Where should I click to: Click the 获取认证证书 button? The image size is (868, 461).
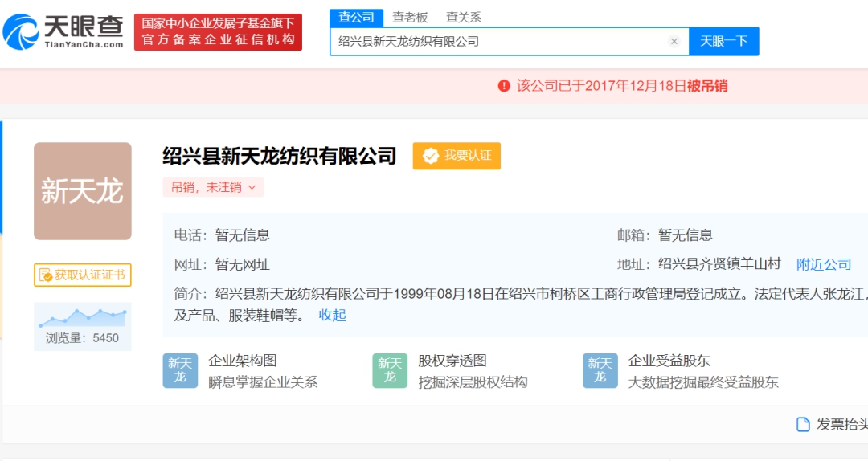(83, 275)
